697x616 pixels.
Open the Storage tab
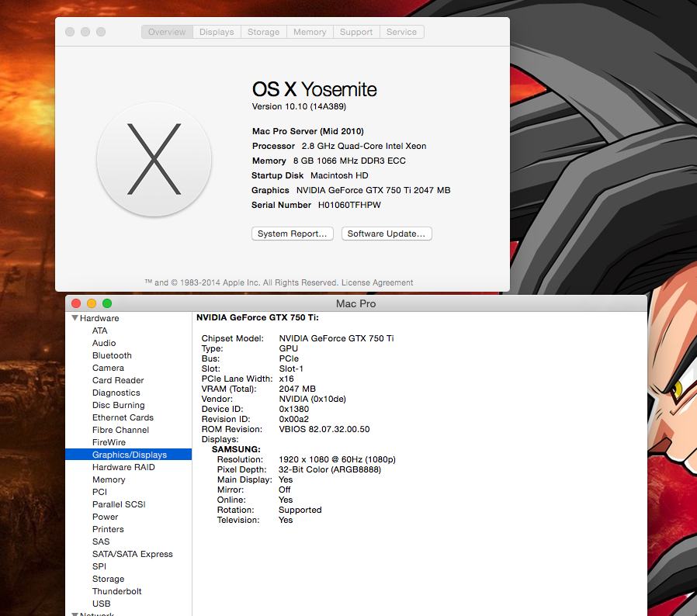(264, 32)
